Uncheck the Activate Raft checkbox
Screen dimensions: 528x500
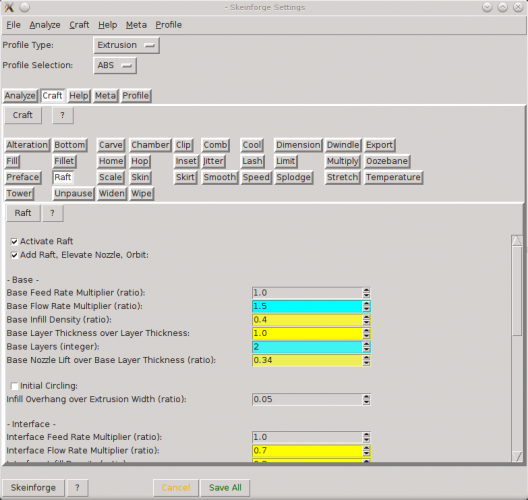point(14,242)
